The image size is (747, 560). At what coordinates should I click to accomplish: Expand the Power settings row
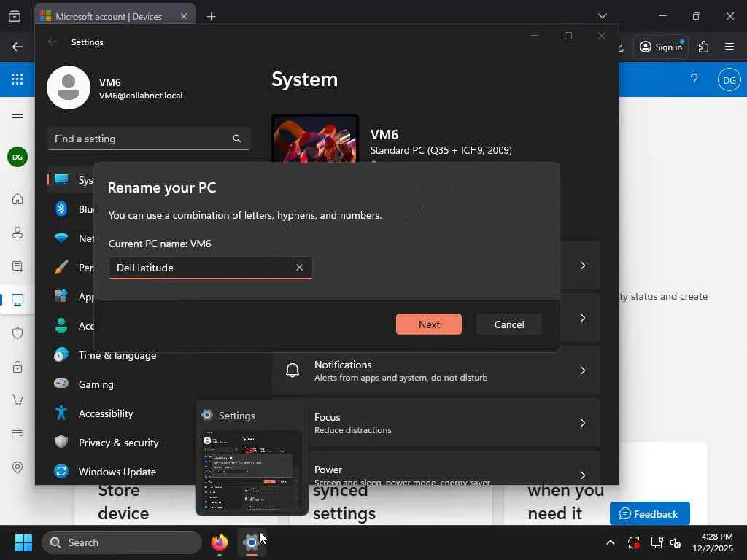[436, 469]
